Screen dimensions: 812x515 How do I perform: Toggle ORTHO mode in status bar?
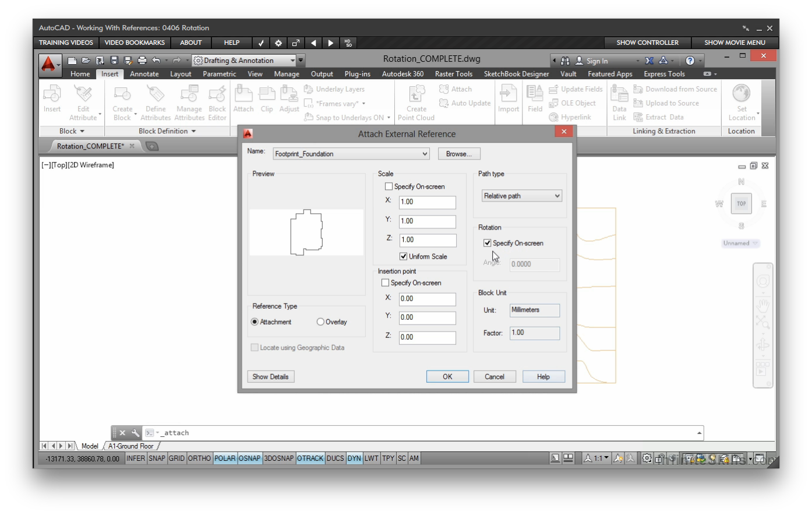[199, 458]
